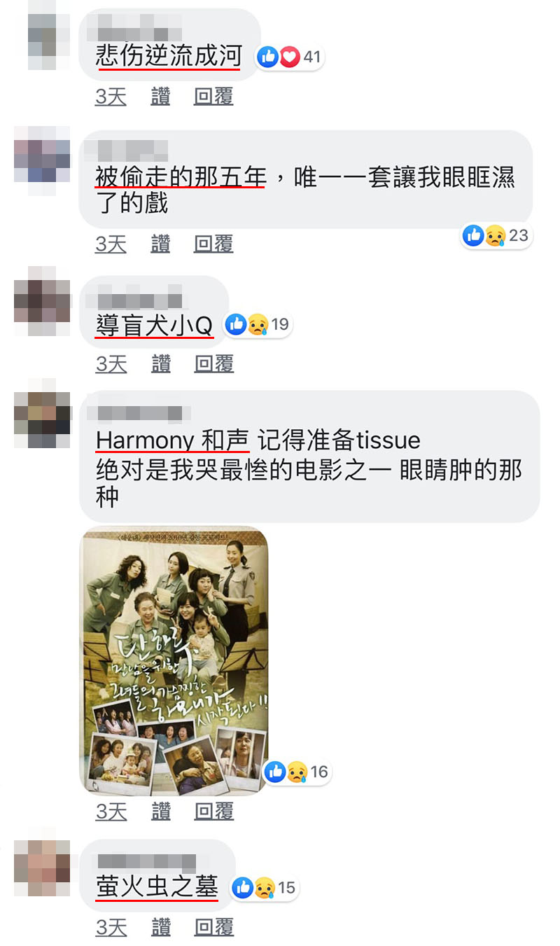Reply to the 悲伤逆流成河 comment

[x=213, y=97]
